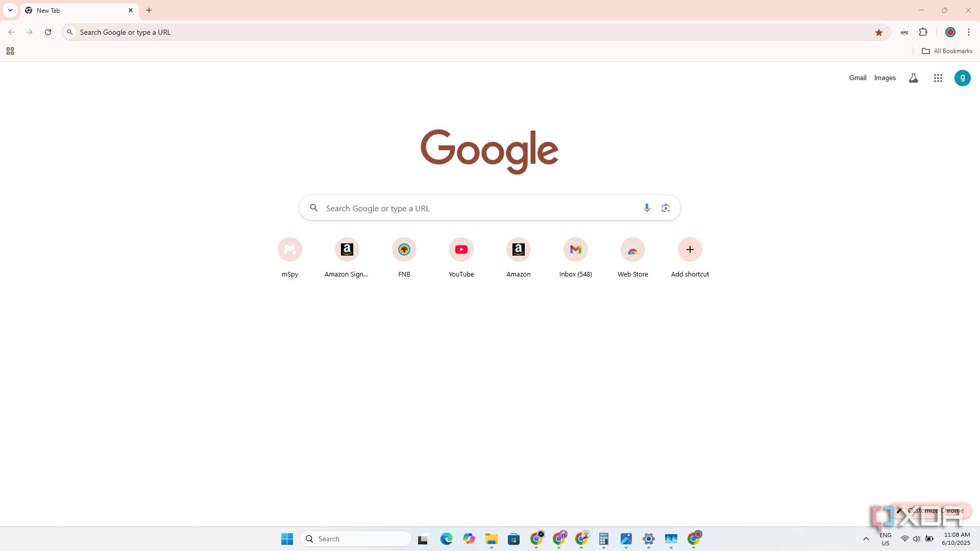
Task: Open Search Labs flask icon
Action: [914, 78]
